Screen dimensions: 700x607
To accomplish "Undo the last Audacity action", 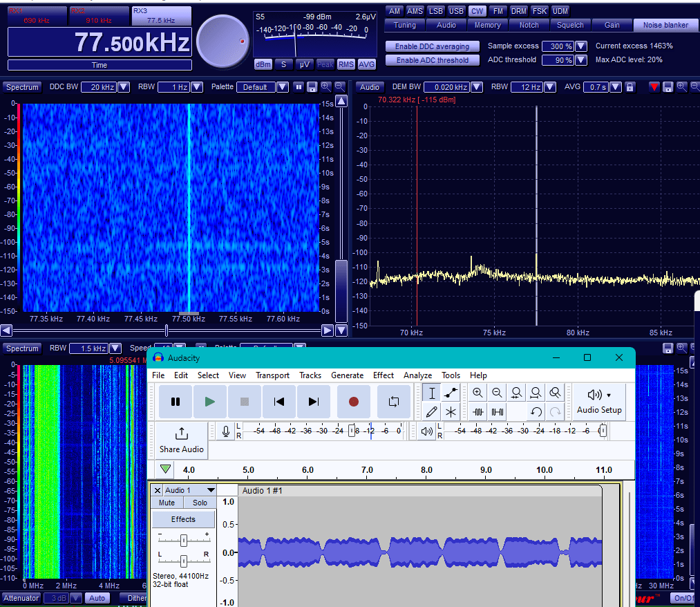I will click(x=536, y=412).
